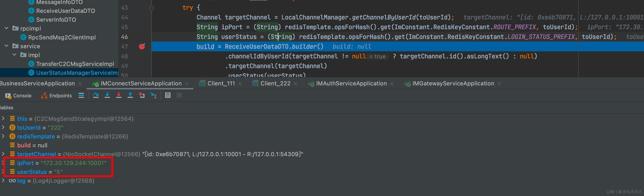
Task: Click ROUTE_PREFIX constant on line 45
Action: pos(515,27)
